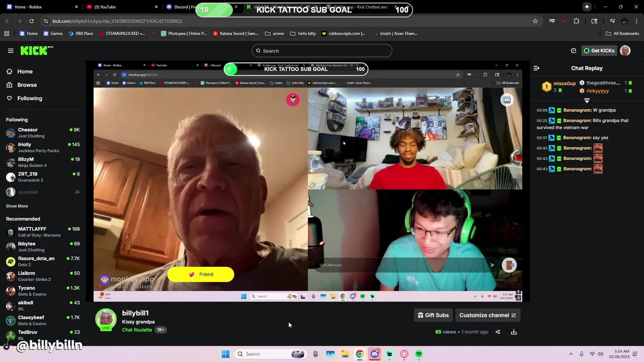Switch to the Home - Roblox tab
644x362 pixels.
coord(41,7)
